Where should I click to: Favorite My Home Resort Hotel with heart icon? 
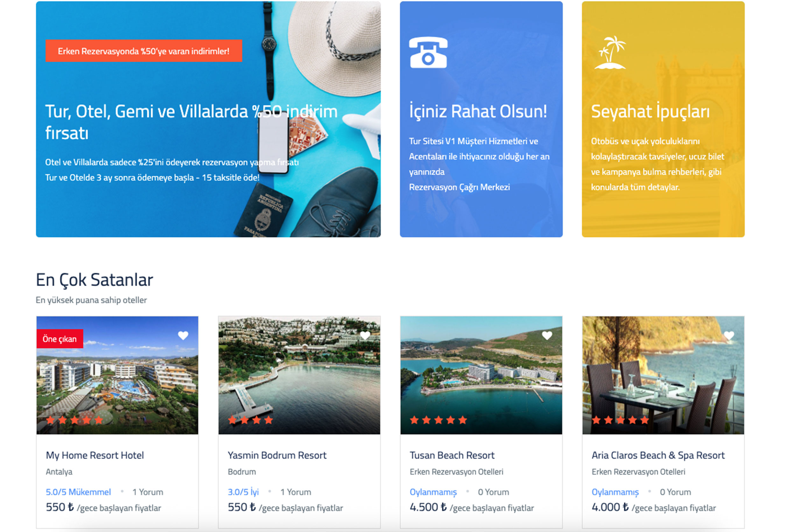point(183,335)
